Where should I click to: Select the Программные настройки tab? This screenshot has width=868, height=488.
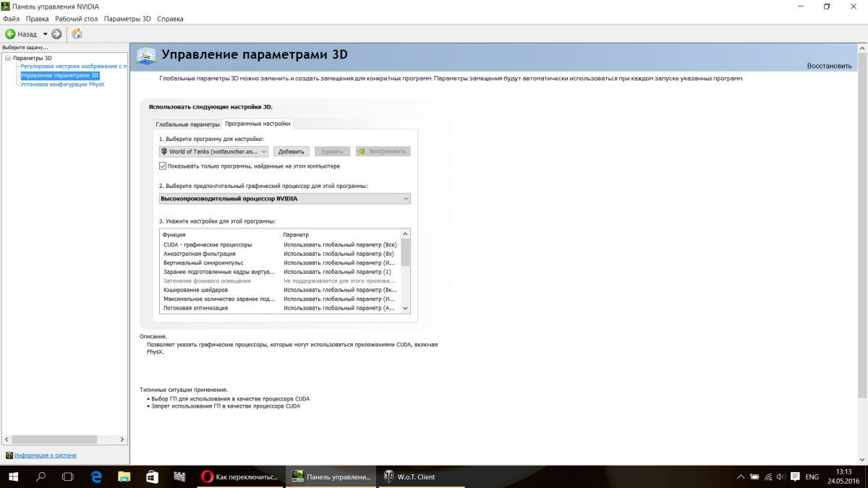(258, 124)
